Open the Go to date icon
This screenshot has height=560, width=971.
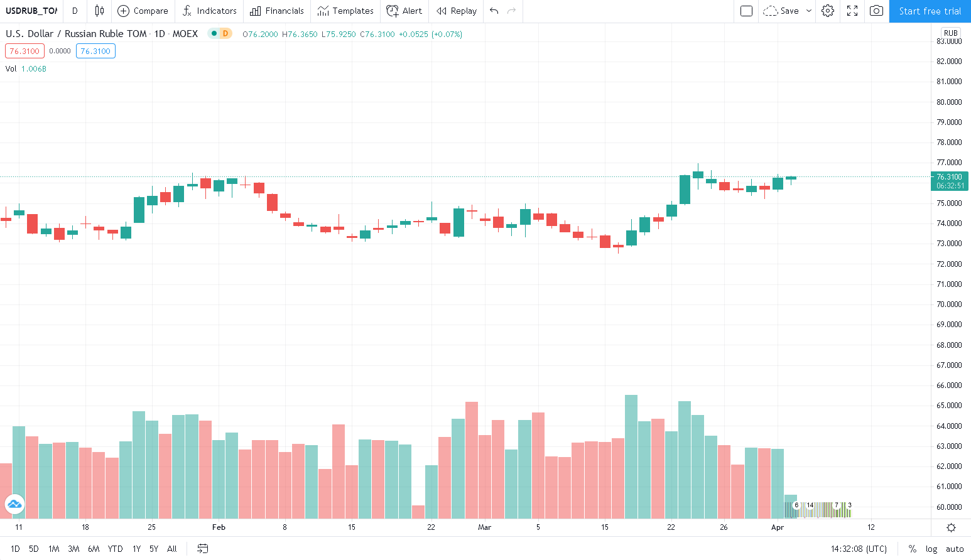(202, 549)
